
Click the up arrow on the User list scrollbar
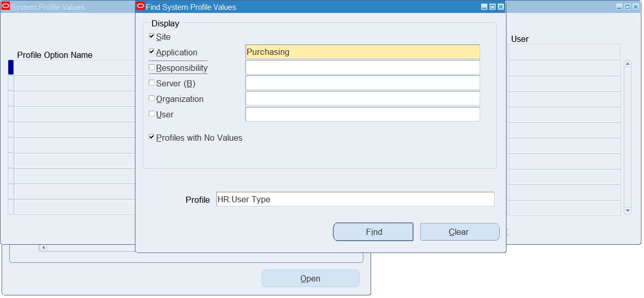[628, 63]
